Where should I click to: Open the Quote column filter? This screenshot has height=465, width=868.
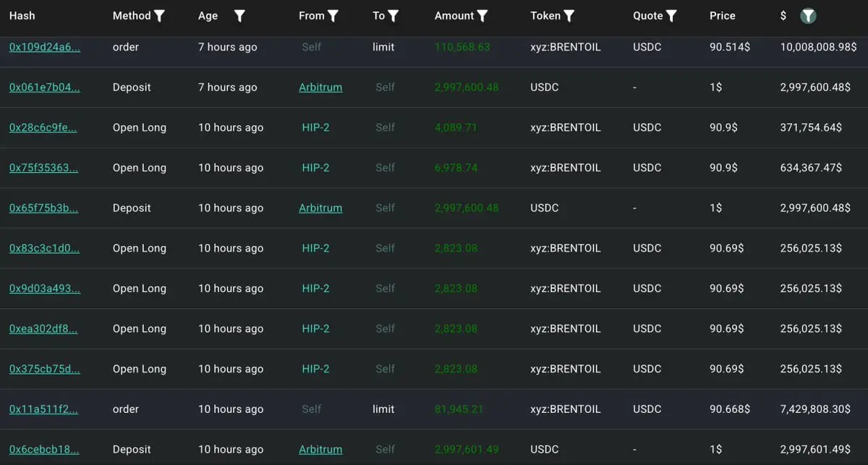(671, 15)
